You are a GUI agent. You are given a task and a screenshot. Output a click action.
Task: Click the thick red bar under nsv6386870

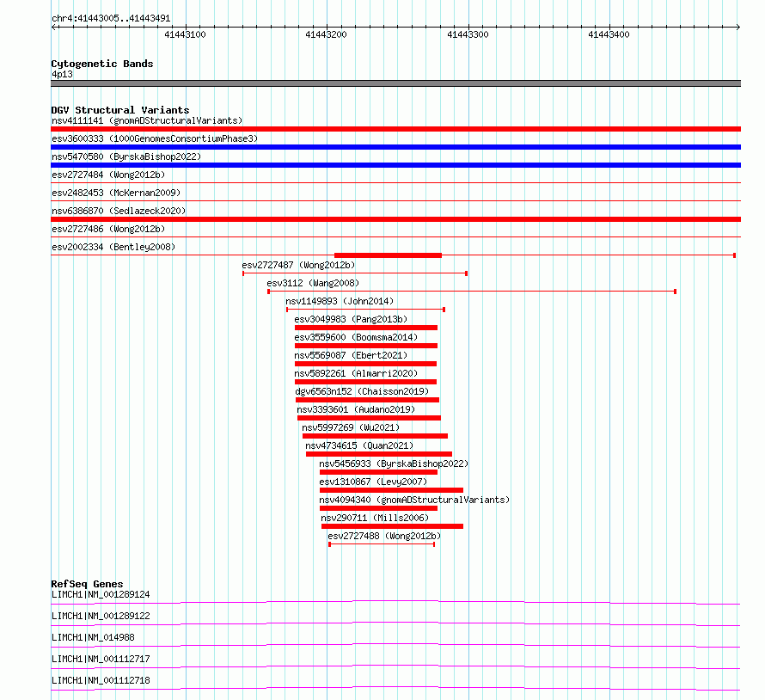pyautogui.click(x=395, y=219)
